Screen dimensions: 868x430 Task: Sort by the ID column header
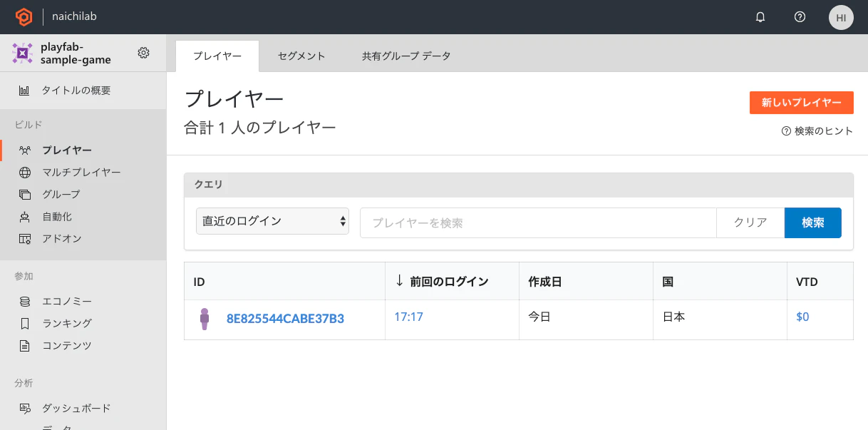[x=284, y=281]
